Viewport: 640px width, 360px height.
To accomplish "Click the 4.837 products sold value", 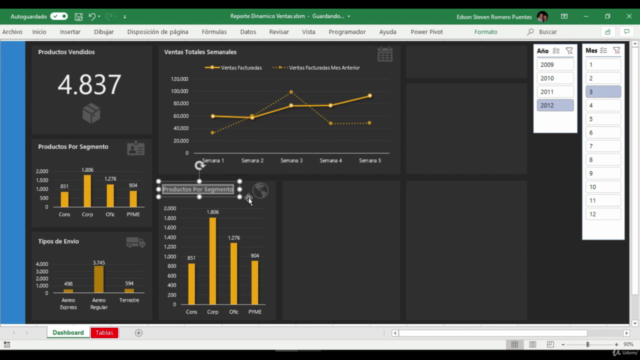I will (89, 85).
